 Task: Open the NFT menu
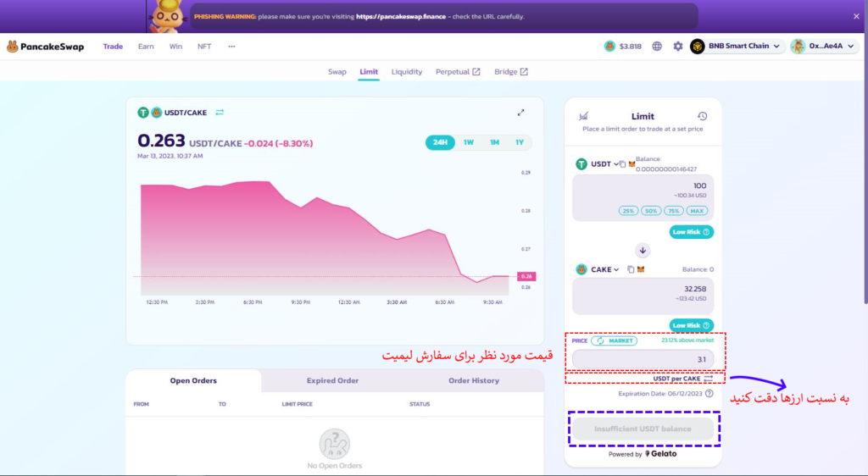click(x=204, y=47)
